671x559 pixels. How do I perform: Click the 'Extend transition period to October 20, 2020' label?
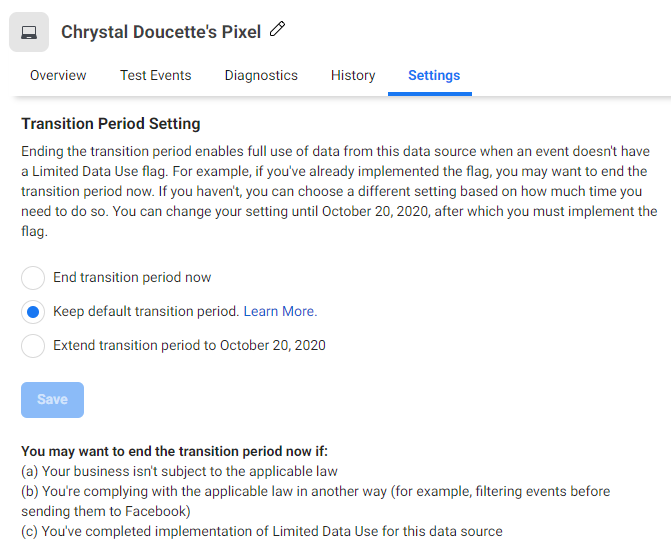click(x=189, y=346)
